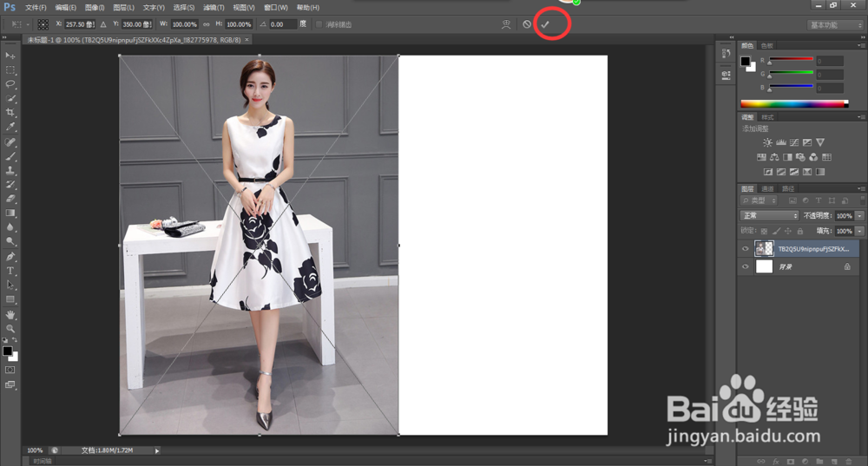
Task: Select the Path Selection tool
Action: point(10,285)
